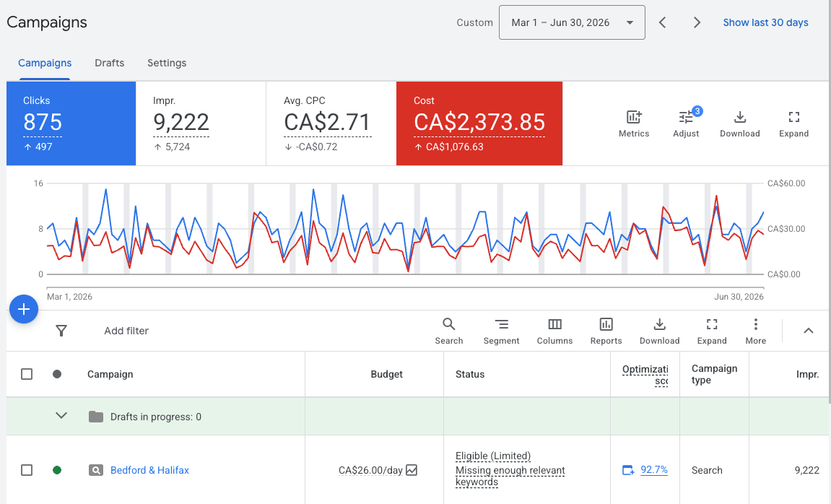This screenshot has height=504, width=831.
Task: Click the 9,222 impressions cell
Action: (806, 470)
